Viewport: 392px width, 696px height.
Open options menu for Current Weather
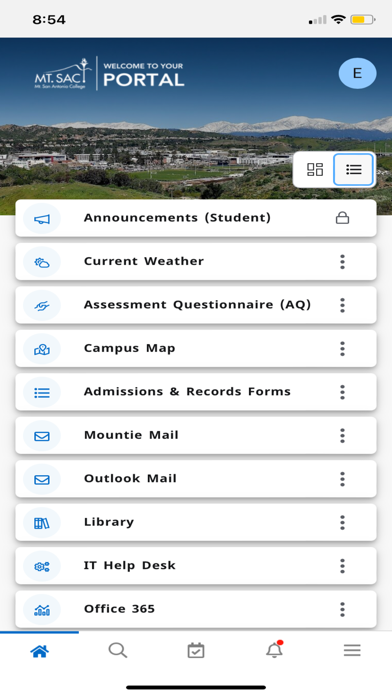pos(342,262)
